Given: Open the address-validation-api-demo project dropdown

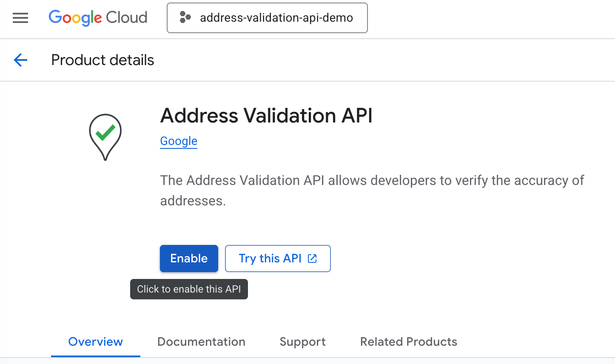Looking at the screenshot, I should (267, 18).
